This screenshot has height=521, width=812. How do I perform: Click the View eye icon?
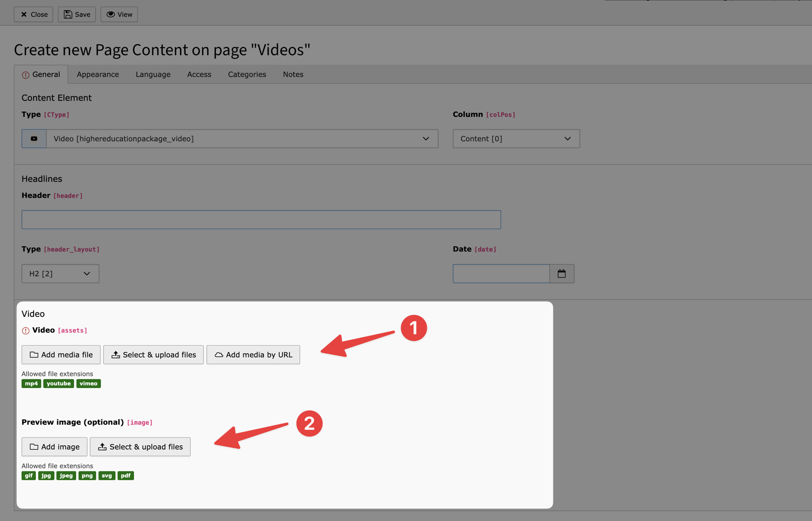(x=110, y=14)
